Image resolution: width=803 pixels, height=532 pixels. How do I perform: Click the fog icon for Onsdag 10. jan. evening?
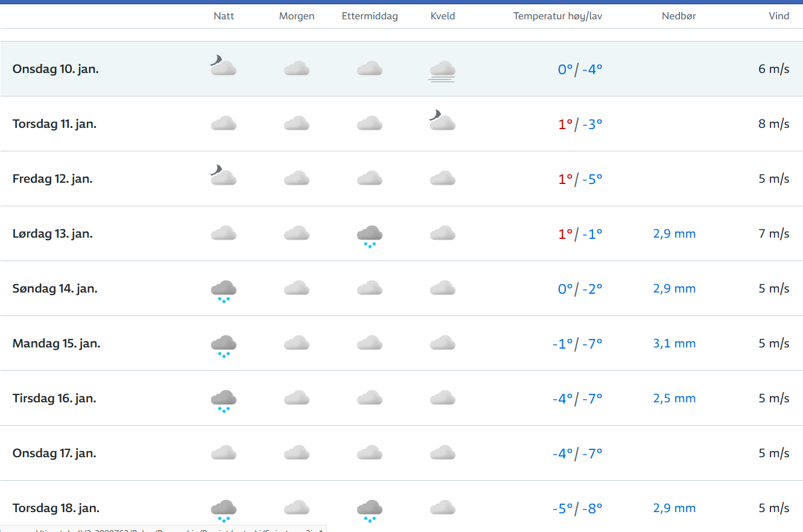coord(442,71)
